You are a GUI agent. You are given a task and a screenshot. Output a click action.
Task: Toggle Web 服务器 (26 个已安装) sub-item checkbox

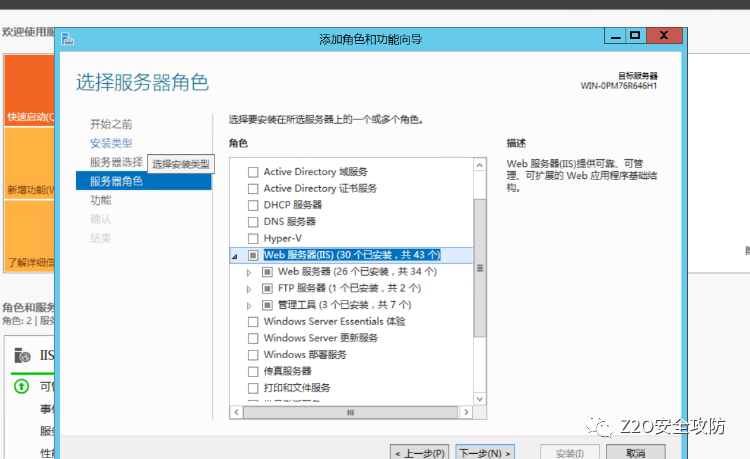pos(267,272)
